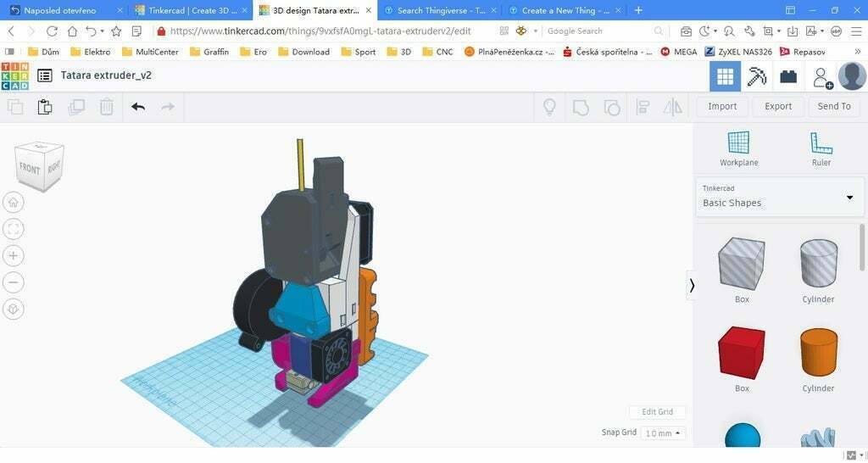Toggle show-all lightbulb icon

[x=549, y=106]
